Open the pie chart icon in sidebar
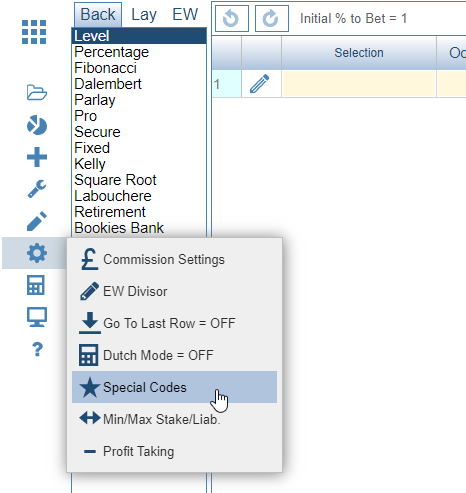The image size is (466, 493). point(37,125)
